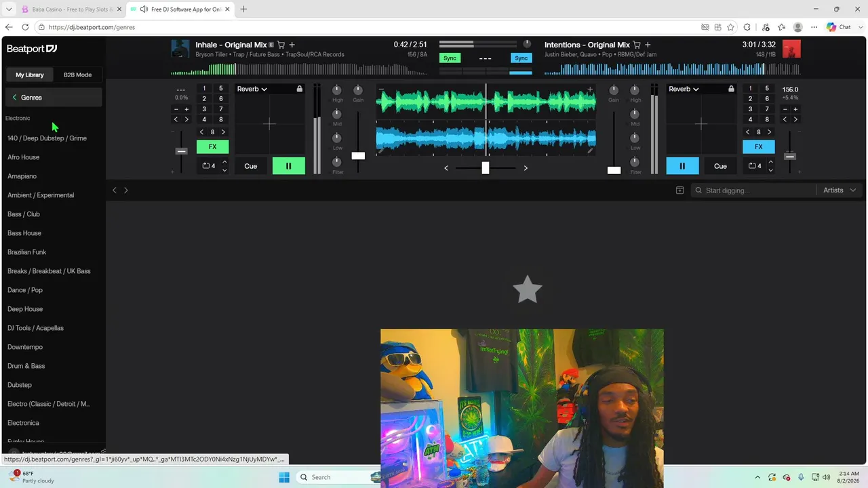
Task: Click the left deck volume fader handle
Action: [358, 156]
